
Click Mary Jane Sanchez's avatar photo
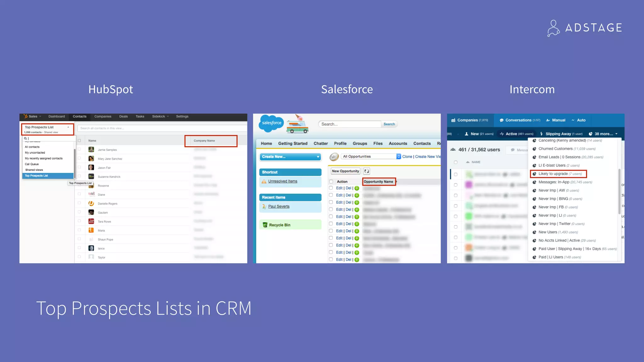(x=91, y=158)
